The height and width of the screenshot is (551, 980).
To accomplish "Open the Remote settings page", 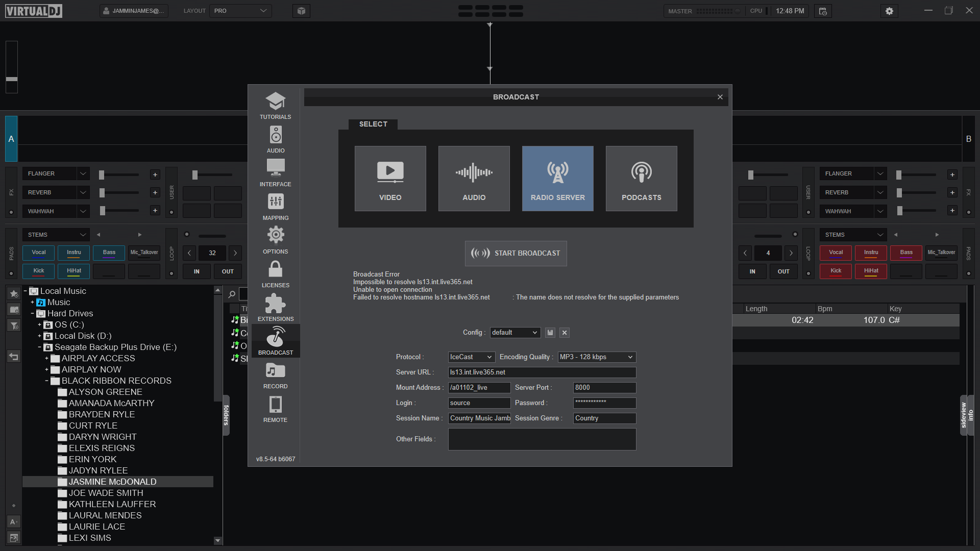I will click(x=275, y=409).
